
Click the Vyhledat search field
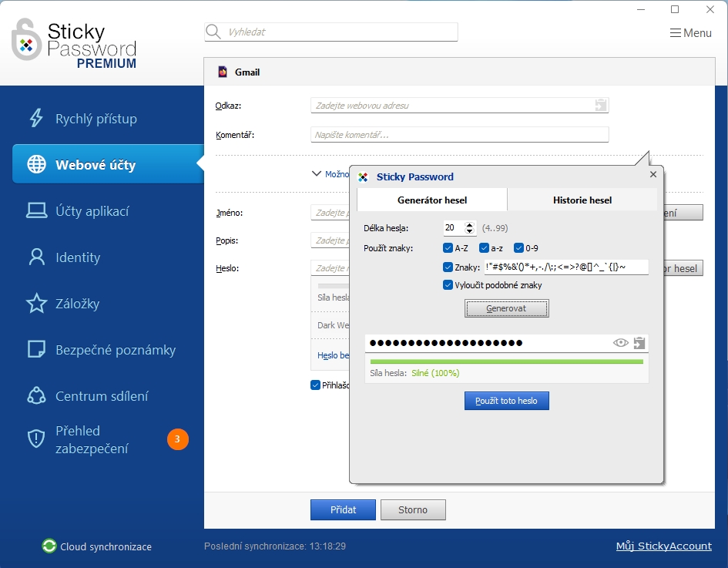(331, 32)
